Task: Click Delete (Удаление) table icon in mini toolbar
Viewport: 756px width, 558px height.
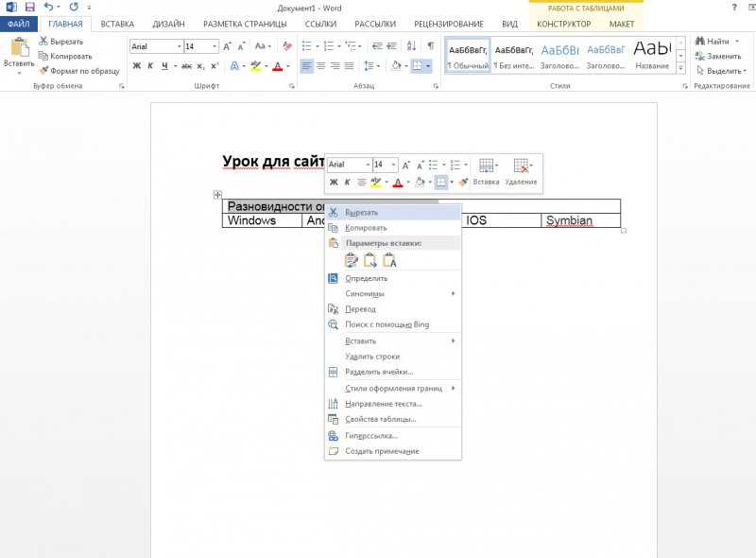Action: [521, 172]
